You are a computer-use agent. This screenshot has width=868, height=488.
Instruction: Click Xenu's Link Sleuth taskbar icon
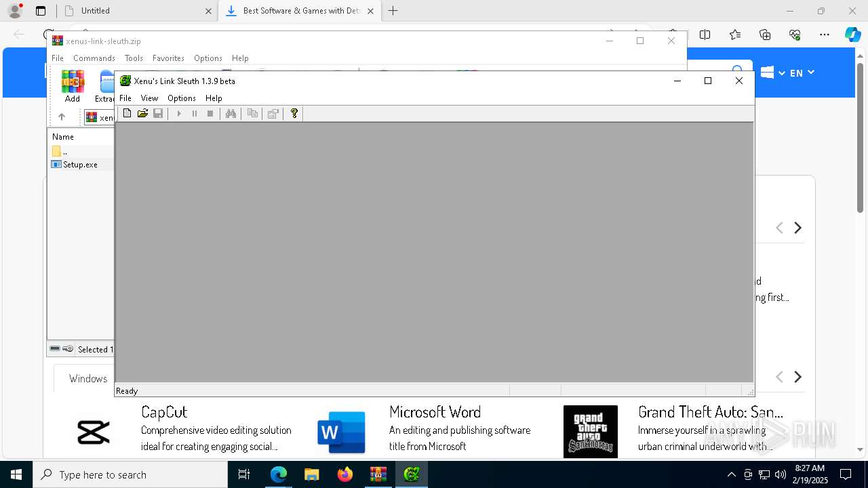411,474
